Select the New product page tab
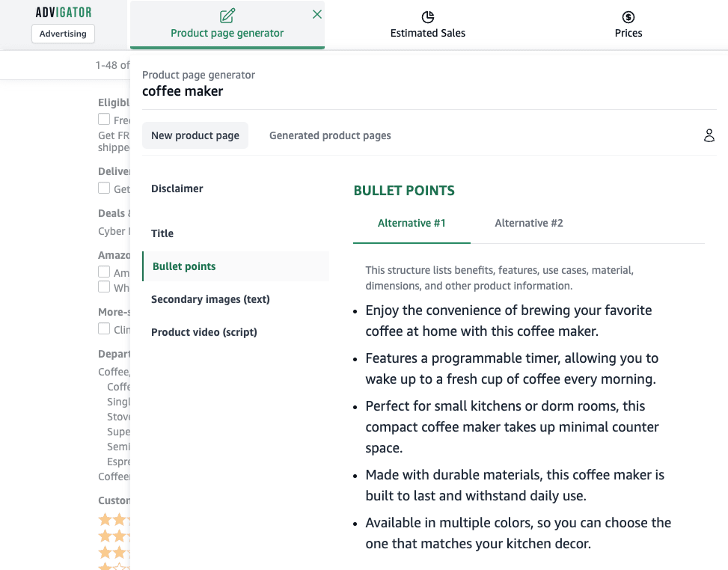This screenshot has width=728, height=570. click(195, 135)
